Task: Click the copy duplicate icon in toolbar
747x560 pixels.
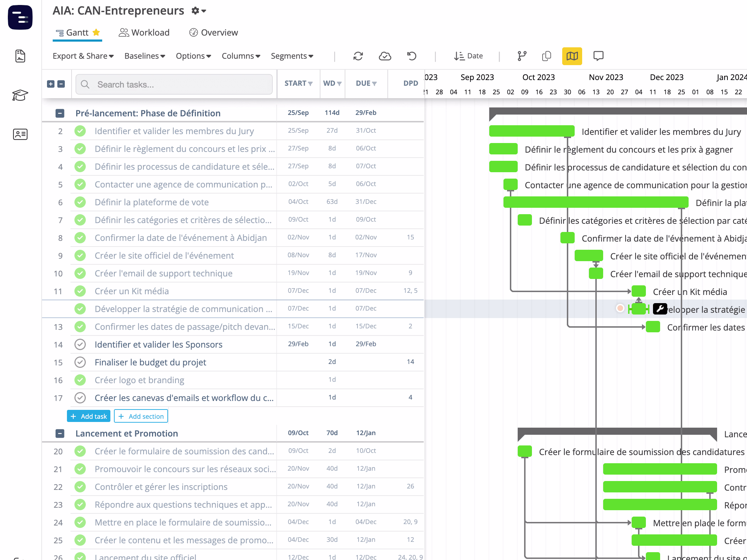Action: pos(547,56)
